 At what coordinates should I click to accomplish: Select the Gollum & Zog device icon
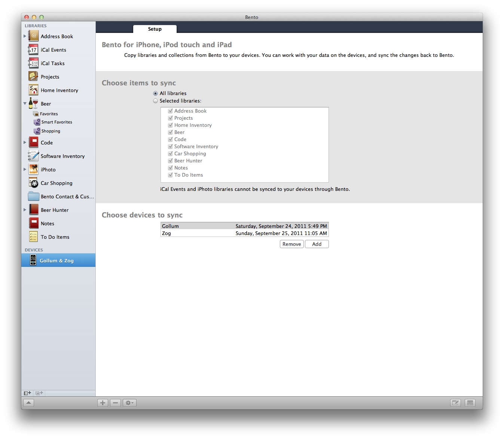[x=33, y=260]
